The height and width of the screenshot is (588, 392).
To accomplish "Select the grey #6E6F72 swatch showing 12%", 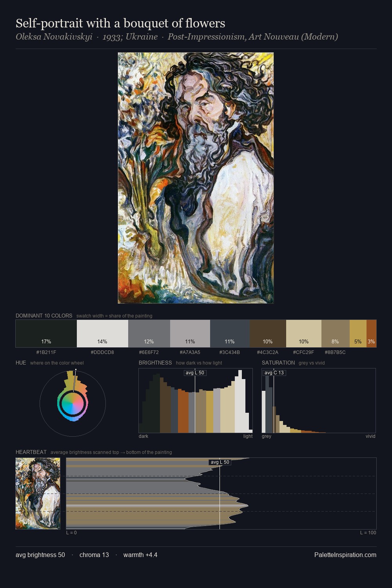I will (149, 334).
